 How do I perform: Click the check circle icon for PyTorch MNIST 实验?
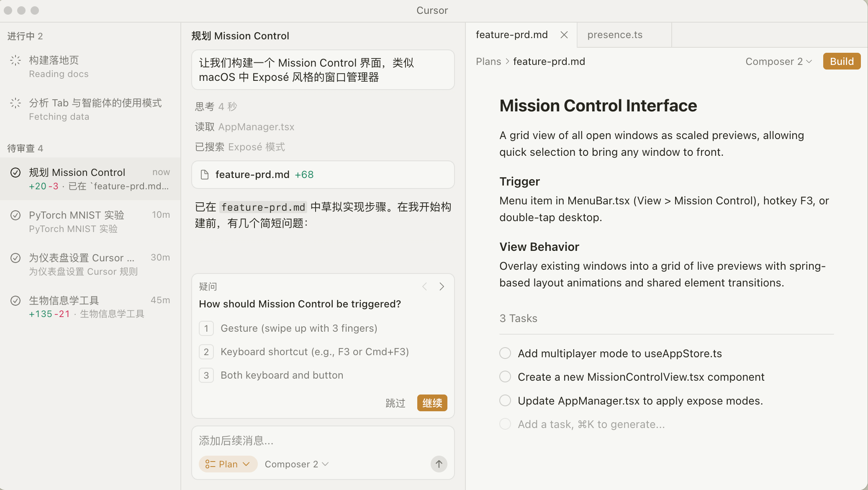click(x=15, y=215)
